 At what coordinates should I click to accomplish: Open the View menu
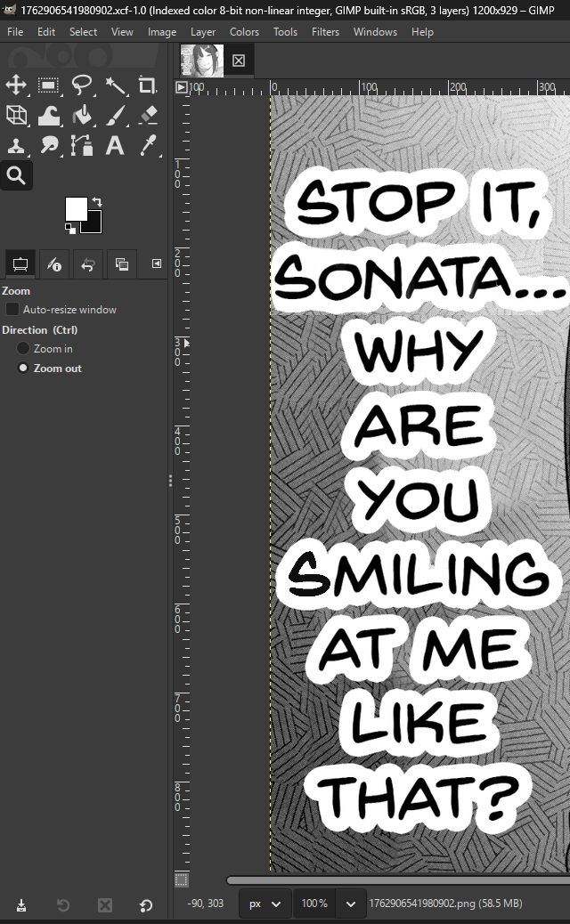pyautogui.click(x=122, y=32)
